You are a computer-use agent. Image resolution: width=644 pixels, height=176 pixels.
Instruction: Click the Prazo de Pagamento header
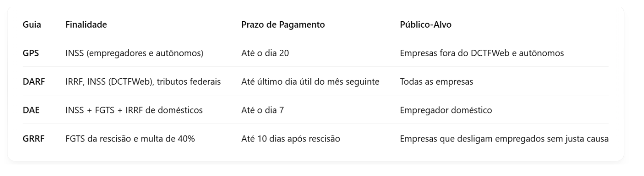(x=283, y=25)
